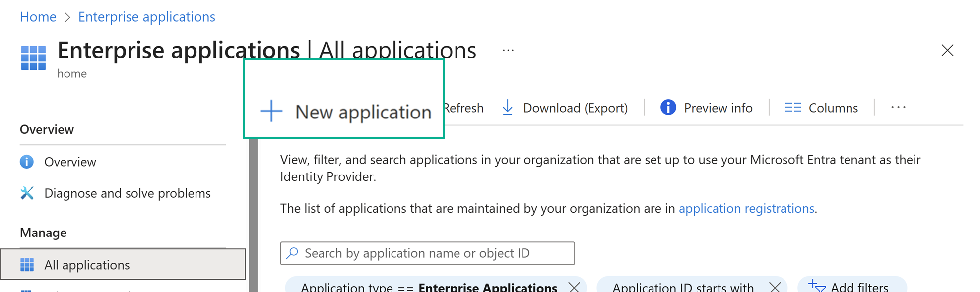980x292 pixels.
Task: Refresh the applications list
Action: point(464,108)
